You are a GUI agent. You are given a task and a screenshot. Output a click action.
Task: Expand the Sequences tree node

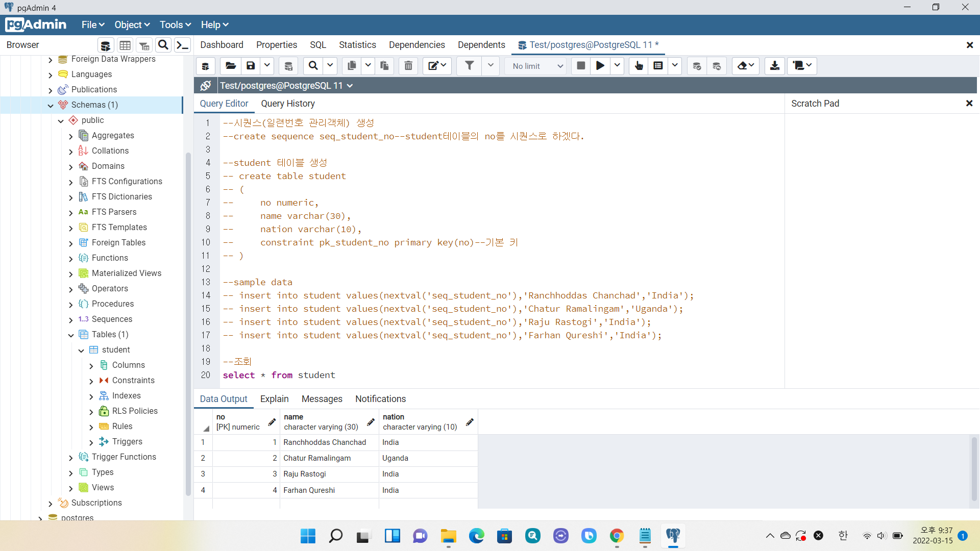click(x=71, y=320)
